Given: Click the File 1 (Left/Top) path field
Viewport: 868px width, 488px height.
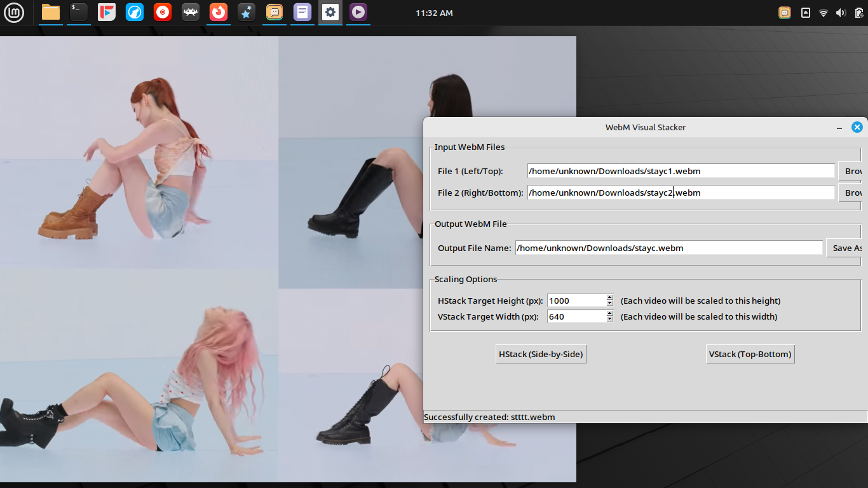Looking at the screenshot, I should (x=681, y=171).
